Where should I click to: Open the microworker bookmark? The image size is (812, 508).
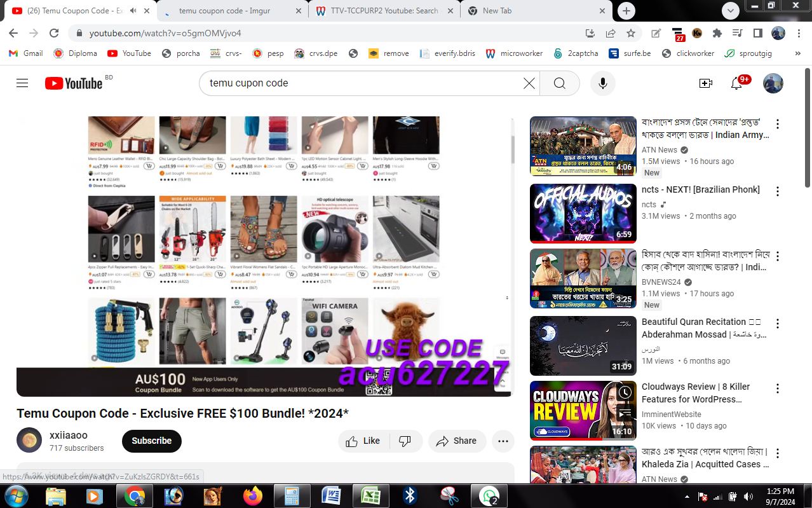pyautogui.click(x=514, y=53)
